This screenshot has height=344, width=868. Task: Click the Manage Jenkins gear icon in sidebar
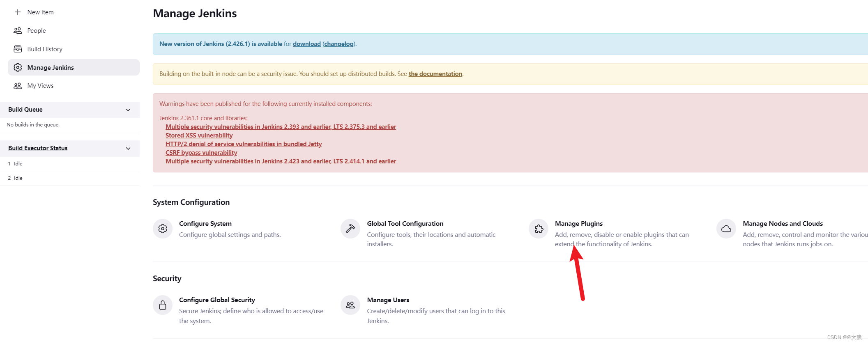(18, 67)
